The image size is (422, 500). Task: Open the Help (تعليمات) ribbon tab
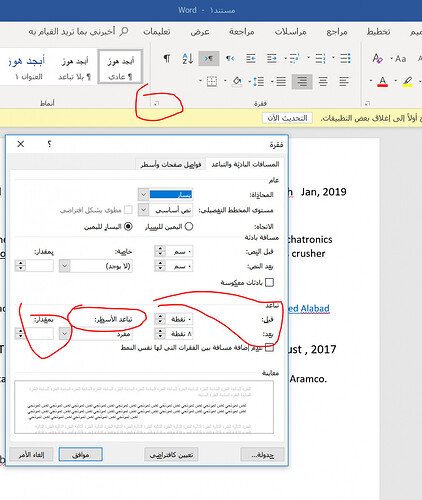pos(157,32)
